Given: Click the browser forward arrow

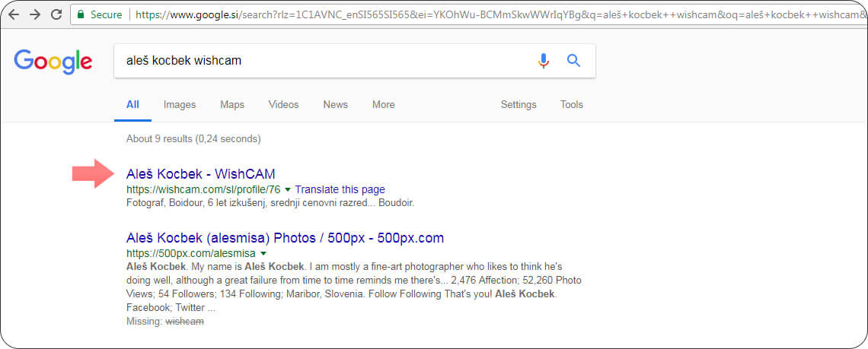Looking at the screenshot, I should click(x=35, y=14).
